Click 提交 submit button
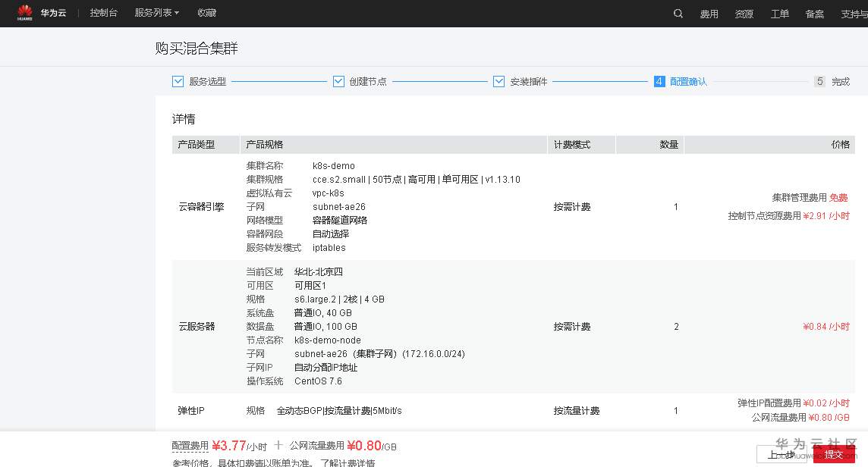The image size is (868, 467). [x=834, y=454]
